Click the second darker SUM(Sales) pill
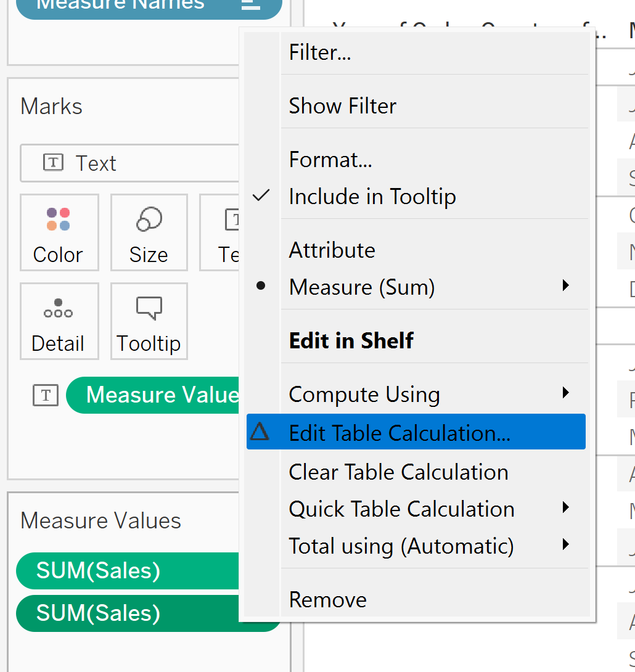The width and height of the screenshot is (635, 672). [123, 613]
